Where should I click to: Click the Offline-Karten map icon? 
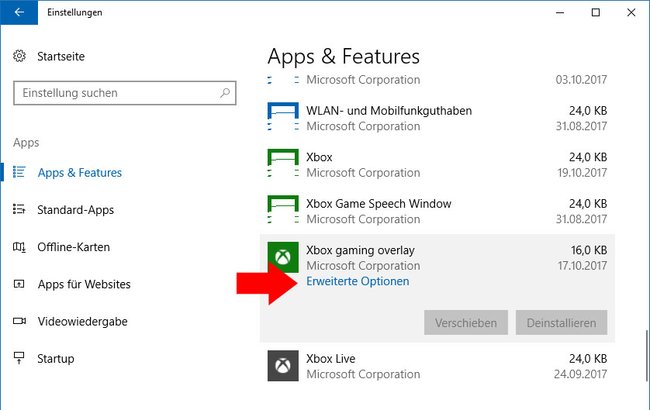19,247
